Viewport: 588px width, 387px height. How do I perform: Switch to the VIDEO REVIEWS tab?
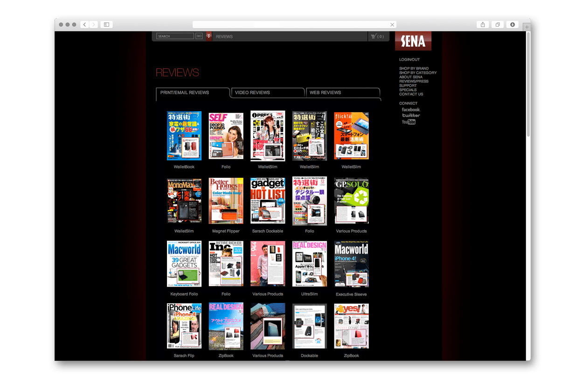pos(268,93)
